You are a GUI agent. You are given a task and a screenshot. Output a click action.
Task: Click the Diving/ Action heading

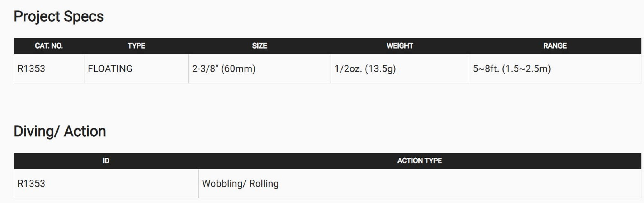coord(60,131)
